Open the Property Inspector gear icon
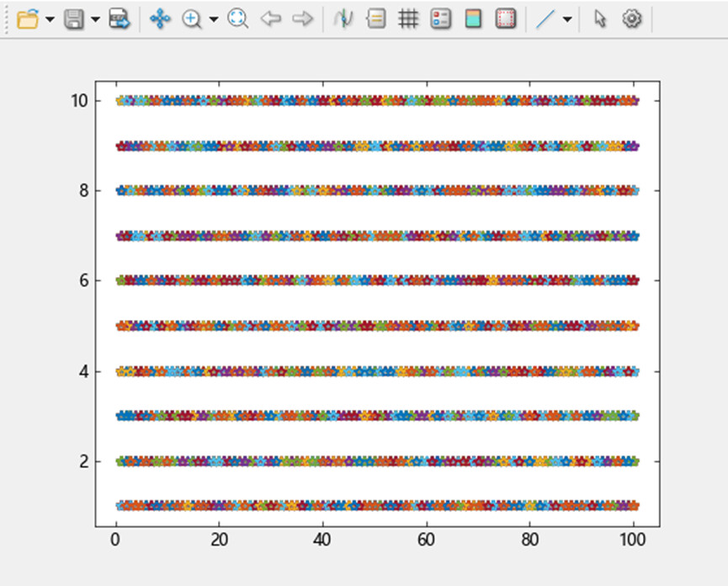 click(x=632, y=19)
